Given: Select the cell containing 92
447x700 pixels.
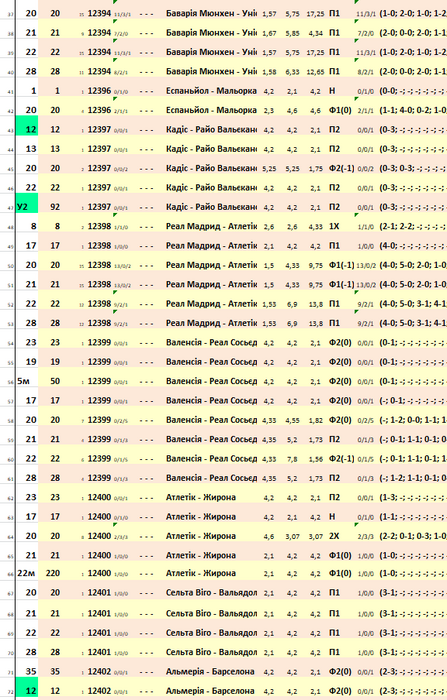Looking at the screenshot, I should (x=55, y=207).
